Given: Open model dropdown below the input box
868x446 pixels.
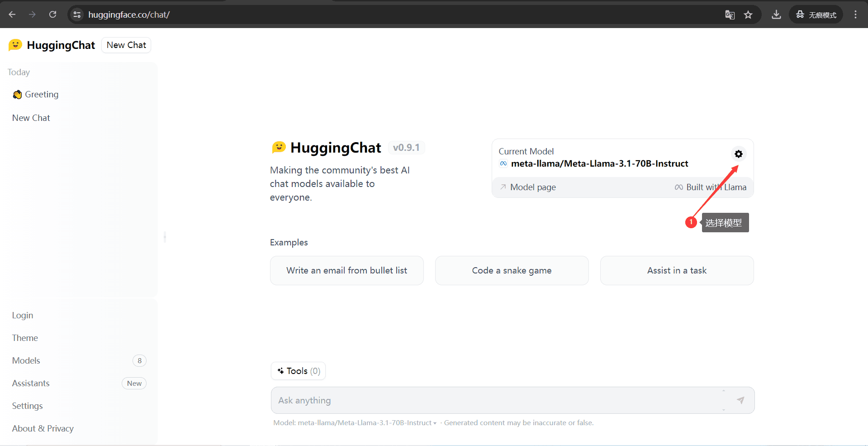Looking at the screenshot, I should tap(355, 422).
